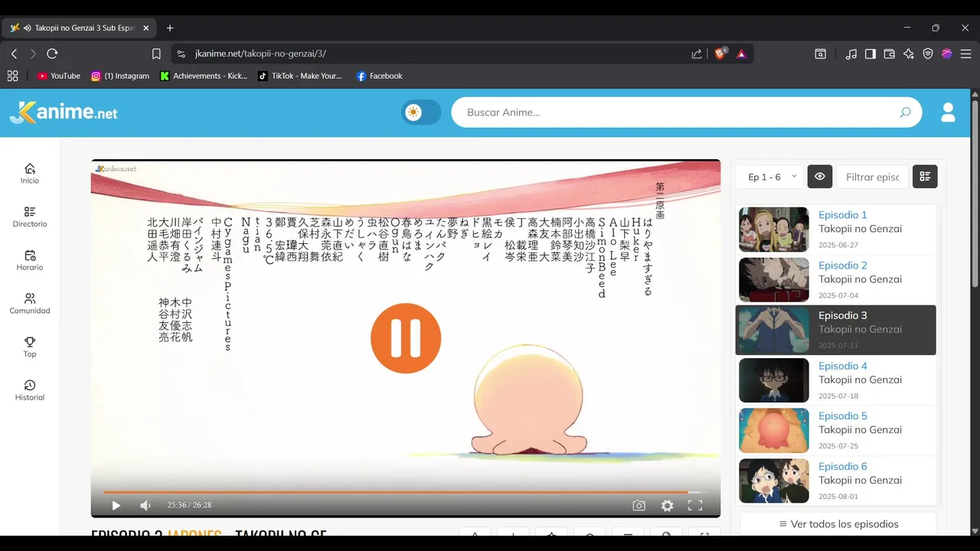The height and width of the screenshot is (551, 980).
Task: Take a video screenshot with camera icon
Action: click(x=639, y=505)
